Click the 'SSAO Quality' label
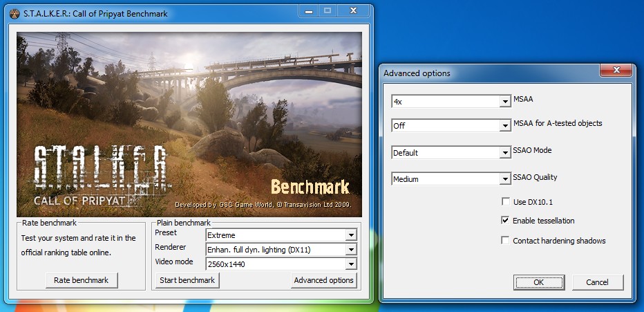The height and width of the screenshot is (312, 644). (535, 178)
